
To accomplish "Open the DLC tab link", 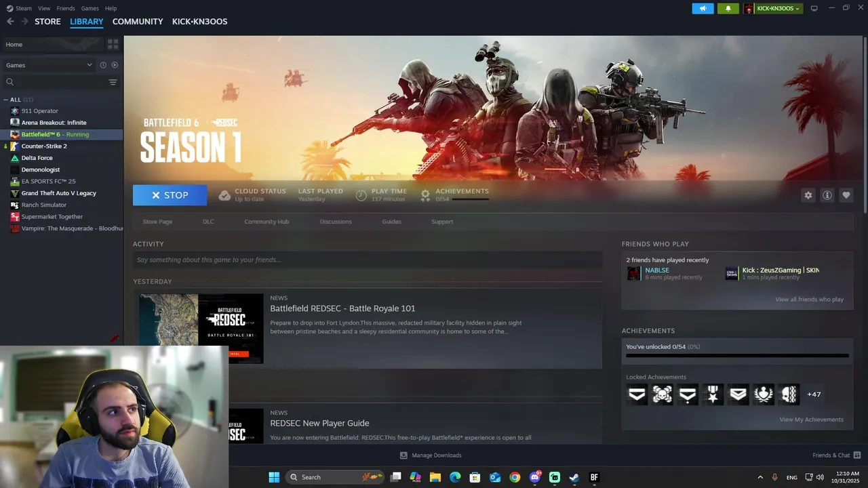I will point(208,222).
